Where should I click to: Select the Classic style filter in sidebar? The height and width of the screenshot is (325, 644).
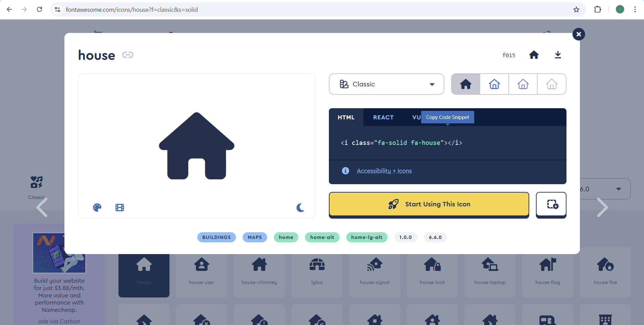pyautogui.click(x=37, y=188)
